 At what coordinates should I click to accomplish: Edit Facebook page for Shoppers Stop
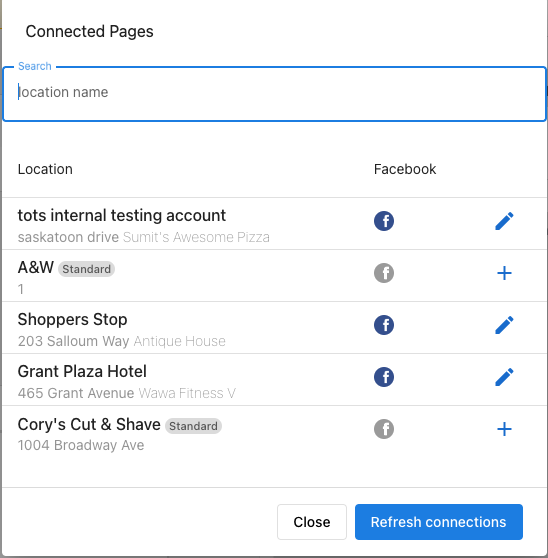pos(504,325)
